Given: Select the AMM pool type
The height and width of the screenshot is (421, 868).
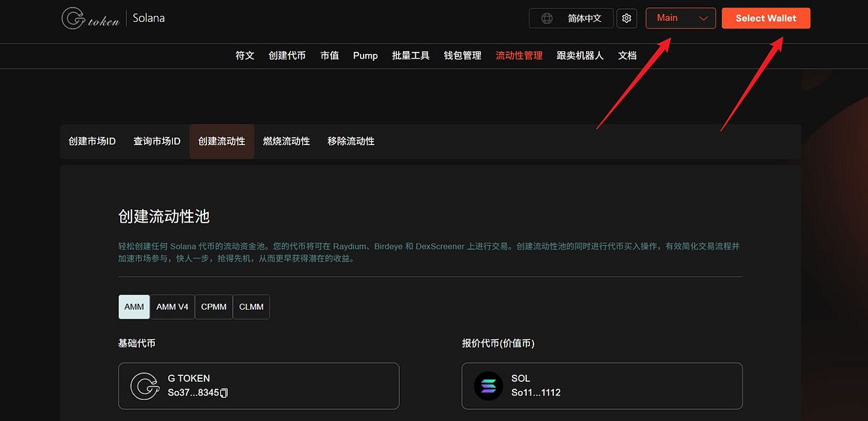Looking at the screenshot, I should pos(134,307).
